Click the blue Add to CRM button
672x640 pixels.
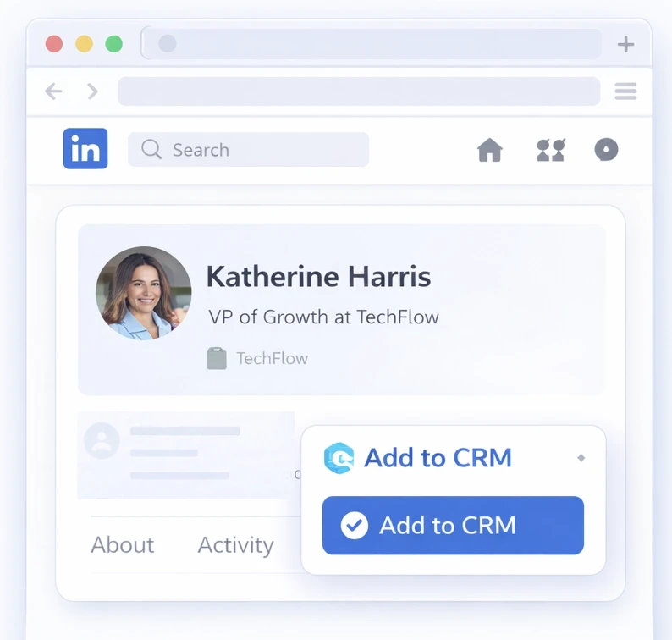point(453,525)
